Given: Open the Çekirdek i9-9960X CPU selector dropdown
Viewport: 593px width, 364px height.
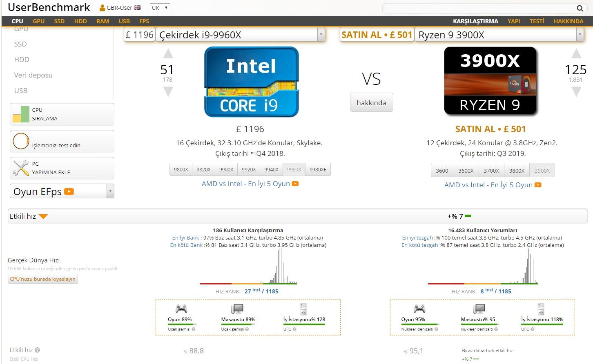Looking at the screenshot, I should (x=240, y=35).
